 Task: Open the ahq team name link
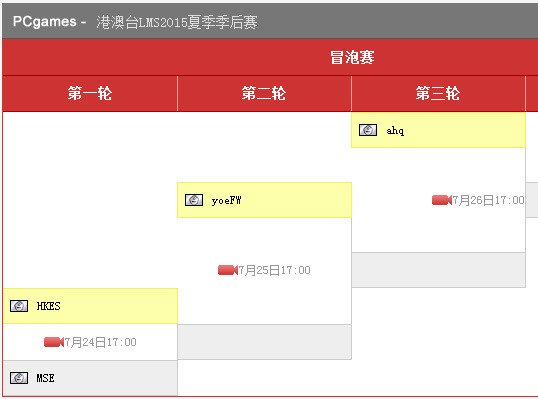[x=395, y=131]
